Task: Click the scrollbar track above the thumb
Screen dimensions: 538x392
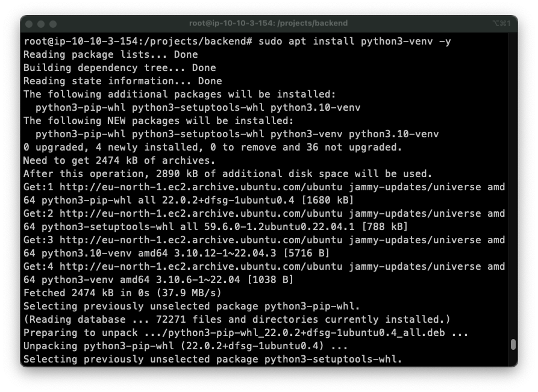Action: tap(513, 181)
